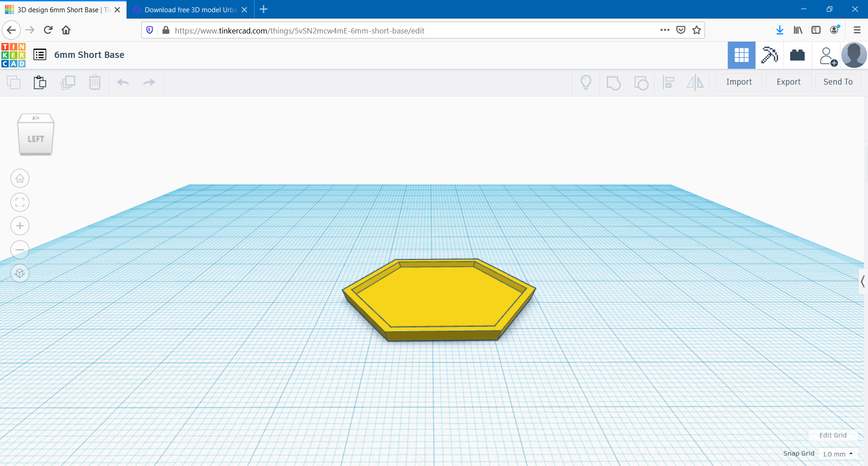Viewport: 868px width, 466px height.
Task: Click the Tinkercad logo
Action: pos(14,55)
